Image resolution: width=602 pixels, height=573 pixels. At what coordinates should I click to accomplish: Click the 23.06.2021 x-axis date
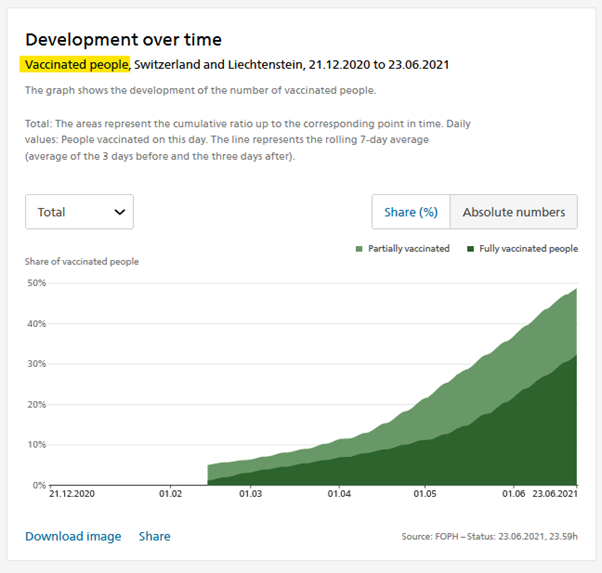pos(555,494)
